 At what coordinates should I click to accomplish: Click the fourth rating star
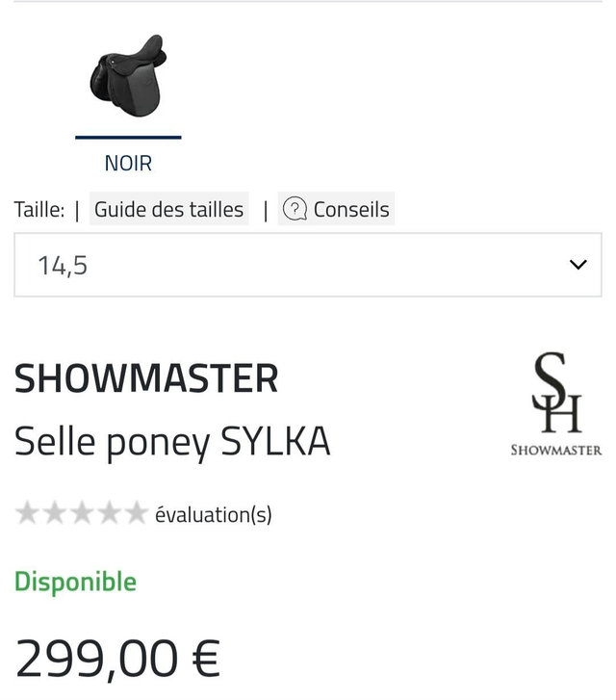pos(109,514)
